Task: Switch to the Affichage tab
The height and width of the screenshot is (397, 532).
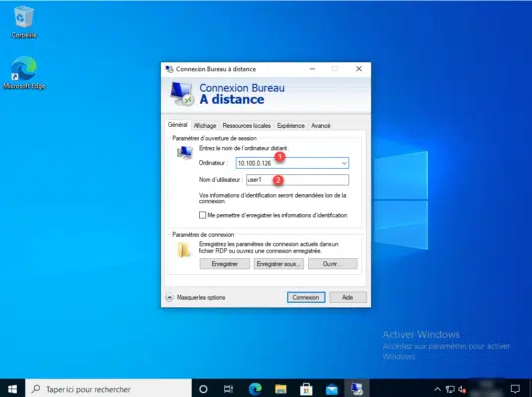Action: point(204,125)
